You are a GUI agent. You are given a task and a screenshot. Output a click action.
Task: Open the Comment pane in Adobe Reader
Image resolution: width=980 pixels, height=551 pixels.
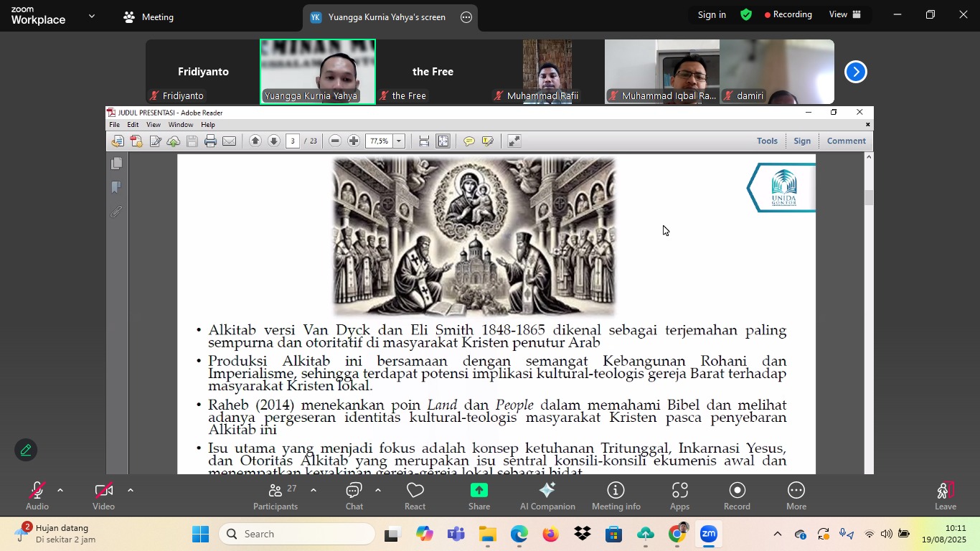(847, 141)
